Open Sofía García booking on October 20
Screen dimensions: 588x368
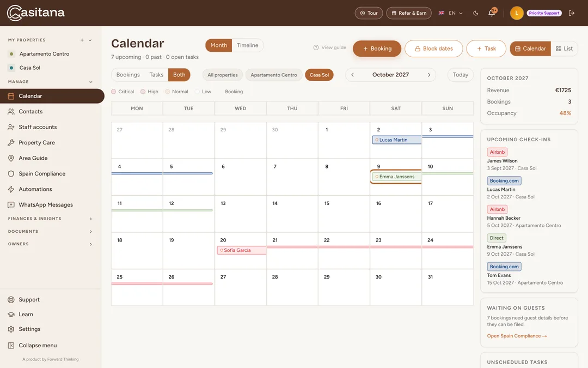[x=242, y=250]
